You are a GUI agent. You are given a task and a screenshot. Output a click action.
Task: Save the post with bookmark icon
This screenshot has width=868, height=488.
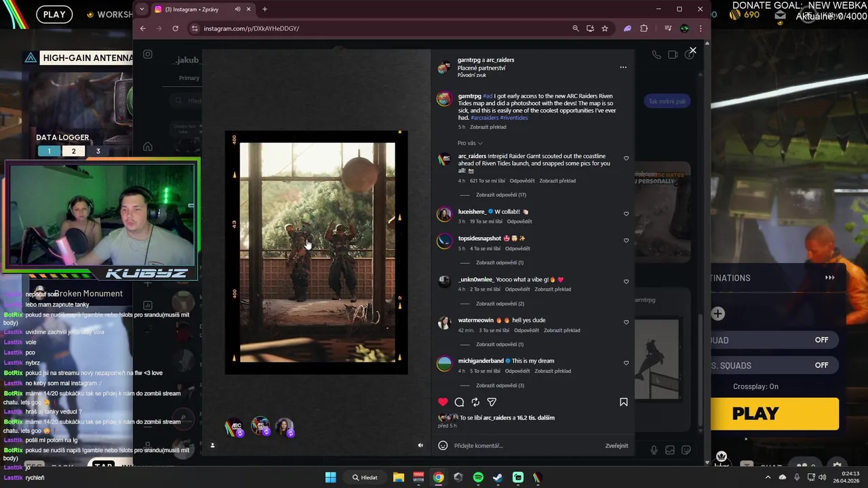pyautogui.click(x=623, y=402)
